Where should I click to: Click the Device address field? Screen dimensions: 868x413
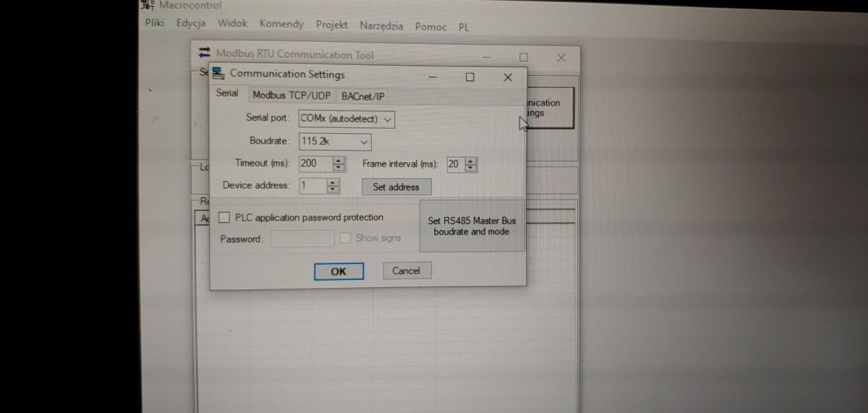[312, 186]
